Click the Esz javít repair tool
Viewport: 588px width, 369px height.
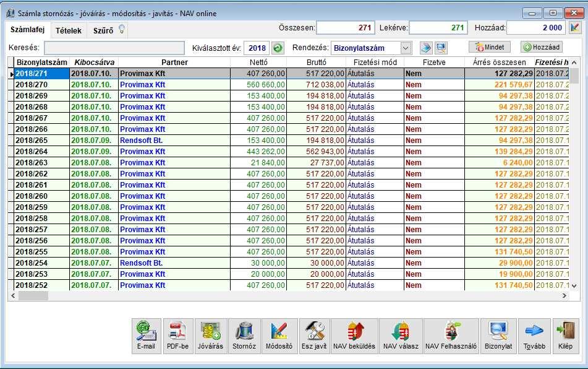click(314, 336)
